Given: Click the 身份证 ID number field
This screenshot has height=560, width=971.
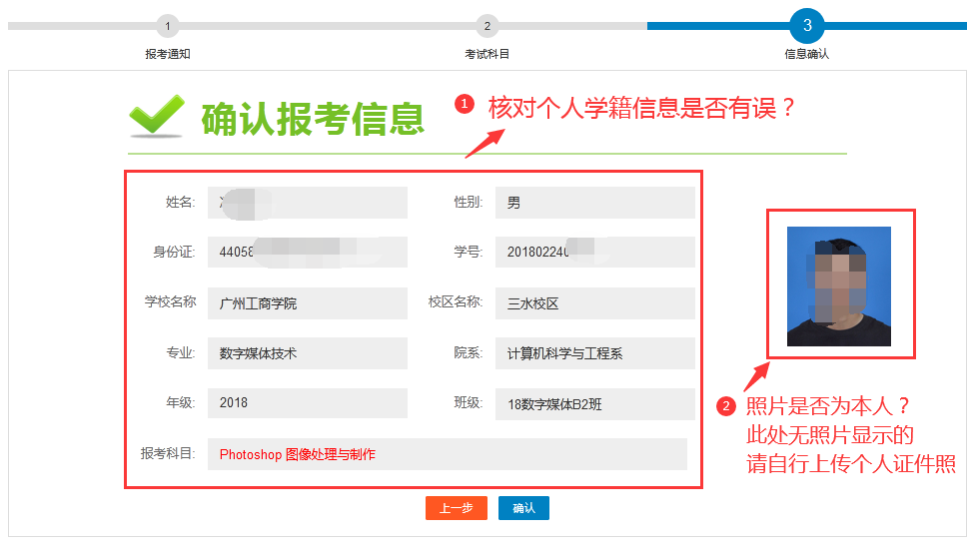Looking at the screenshot, I should pos(307,253).
